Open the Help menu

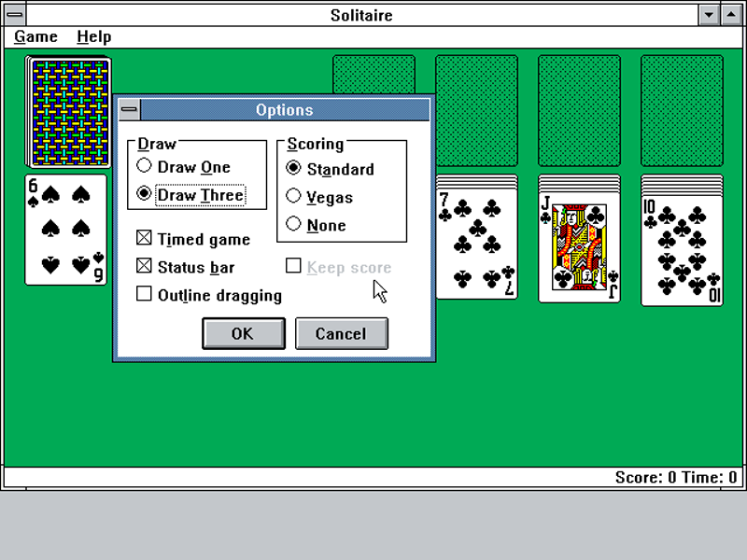[93, 36]
